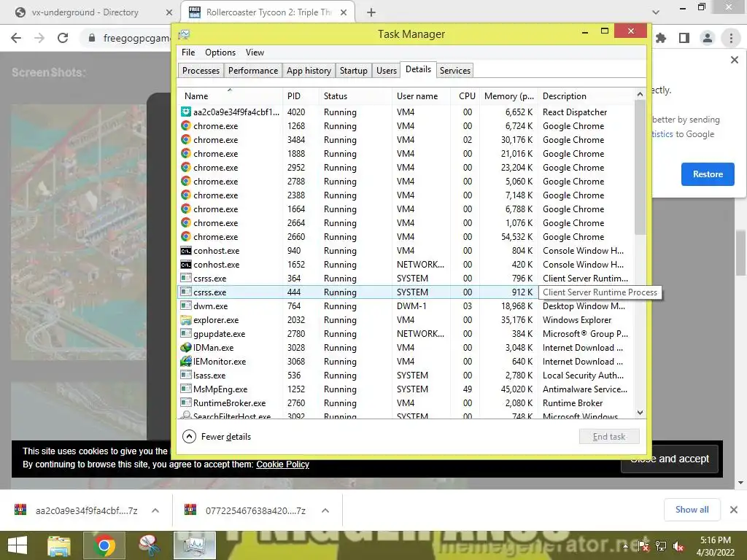Show hidden system tray icons

(625, 547)
